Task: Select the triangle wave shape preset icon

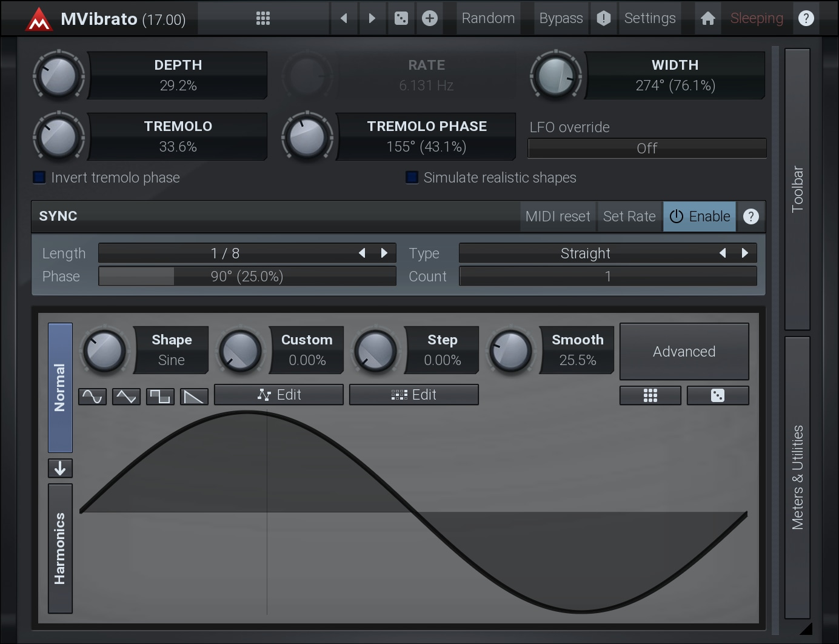Action: pos(126,397)
